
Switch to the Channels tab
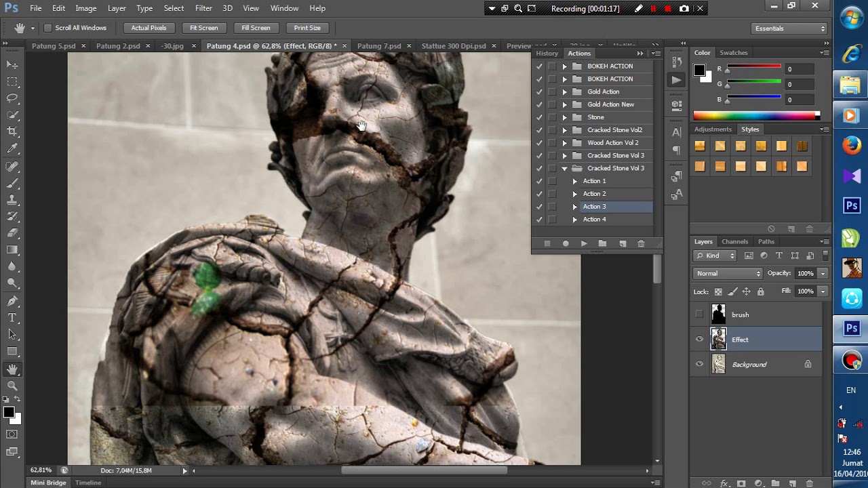click(x=734, y=241)
